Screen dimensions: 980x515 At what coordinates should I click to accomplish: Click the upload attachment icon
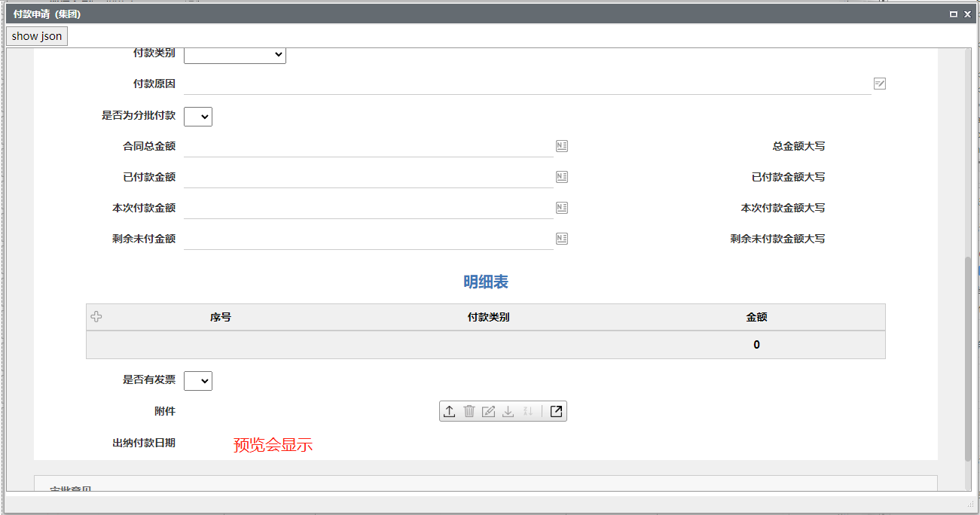point(449,411)
